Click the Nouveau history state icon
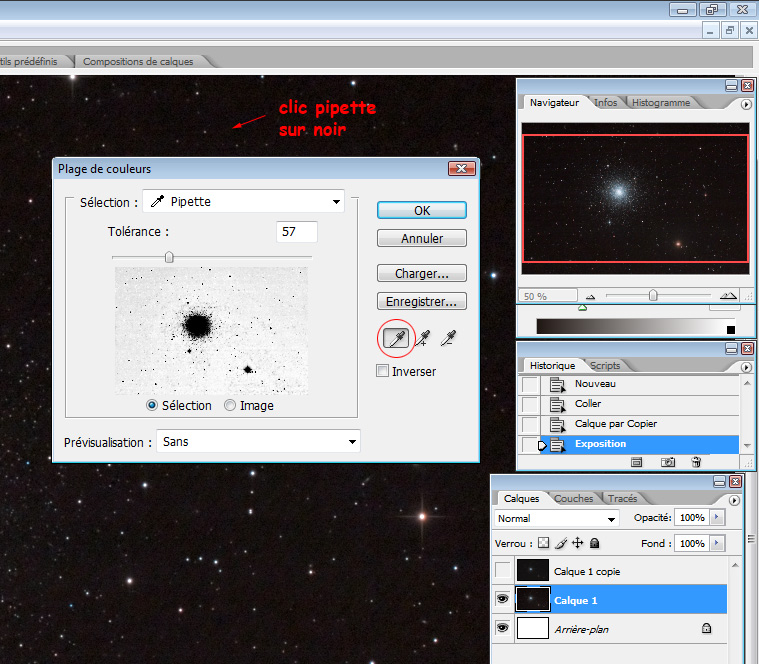759x664 pixels. point(557,385)
